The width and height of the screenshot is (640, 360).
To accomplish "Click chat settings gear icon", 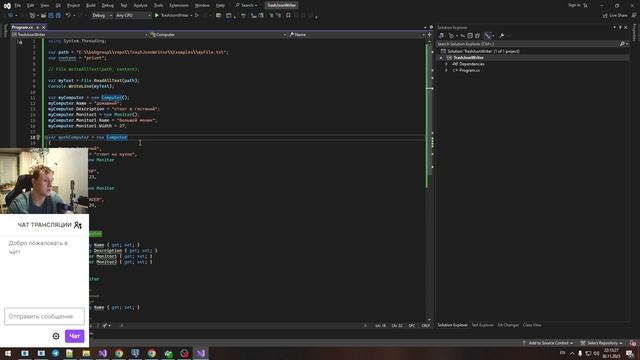I will [56, 336].
